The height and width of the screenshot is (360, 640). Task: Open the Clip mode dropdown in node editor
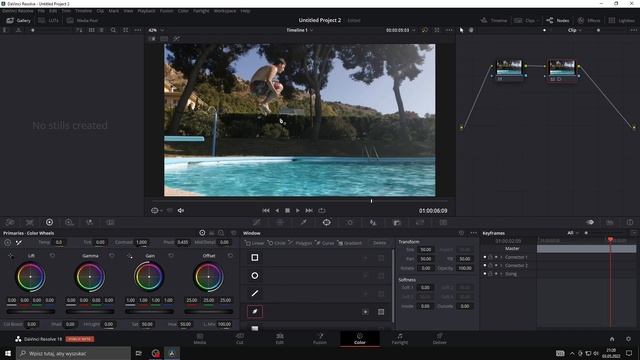point(575,30)
